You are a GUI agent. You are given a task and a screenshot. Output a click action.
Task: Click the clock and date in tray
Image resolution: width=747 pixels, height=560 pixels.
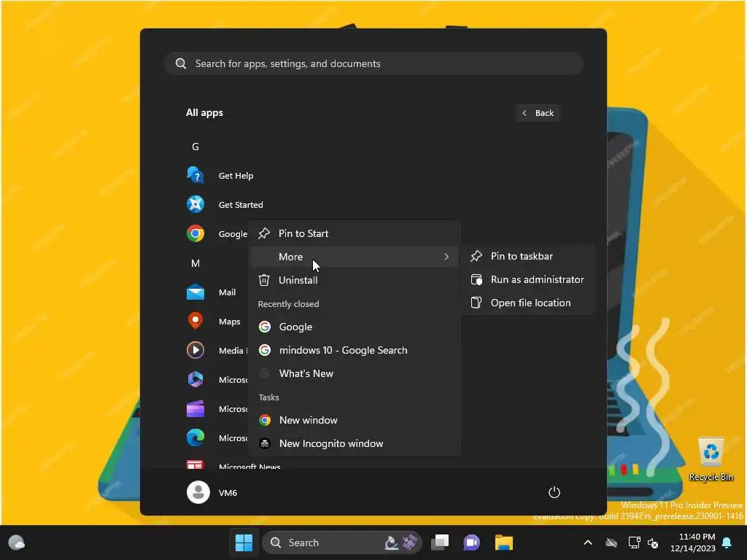(693, 542)
